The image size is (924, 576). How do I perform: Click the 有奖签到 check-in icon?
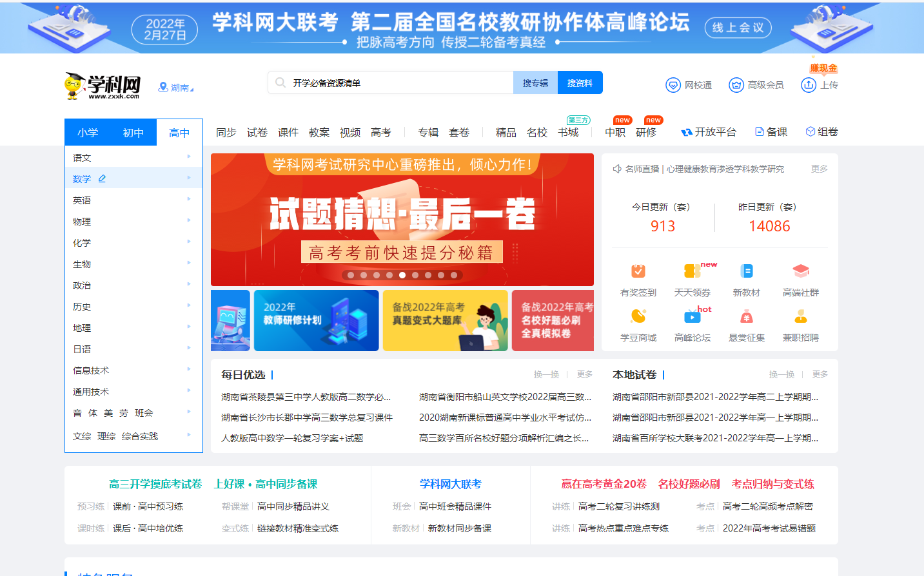click(x=638, y=271)
